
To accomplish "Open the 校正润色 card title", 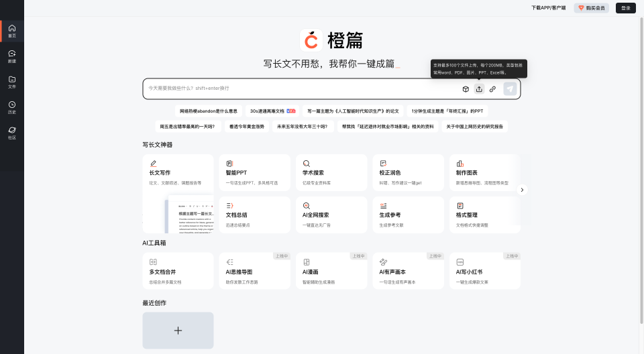I will coord(390,173).
